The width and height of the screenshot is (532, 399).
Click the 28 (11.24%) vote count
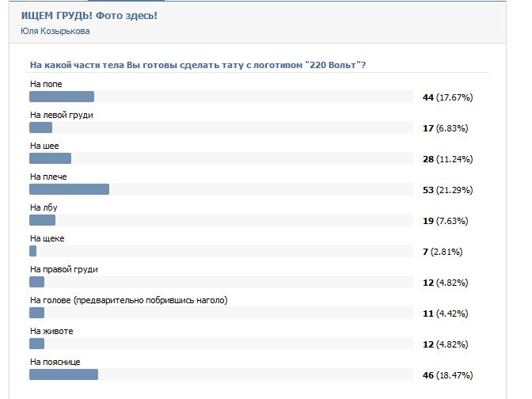447,159
